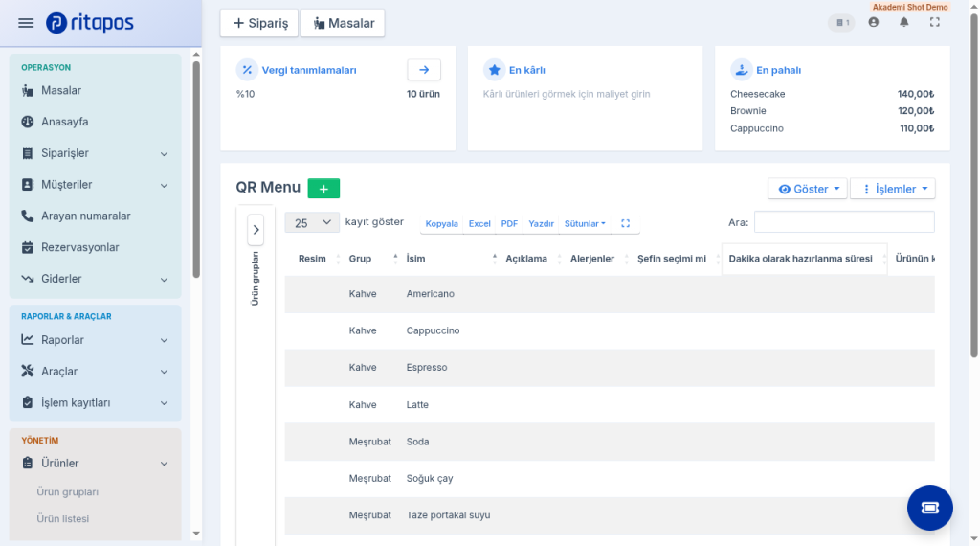Screen dimensions: 980x546
Task: Click the Ara search field
Action: (x=844, y=222)
